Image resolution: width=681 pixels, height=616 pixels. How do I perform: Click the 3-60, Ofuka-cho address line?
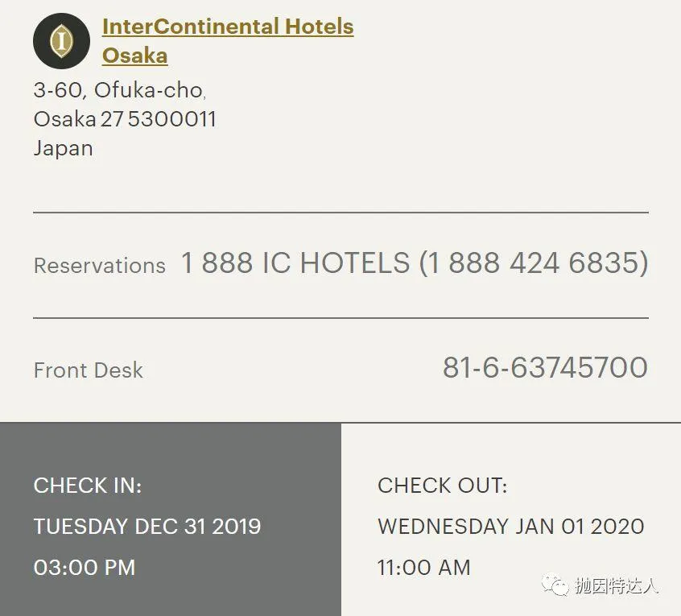[120, 90]
